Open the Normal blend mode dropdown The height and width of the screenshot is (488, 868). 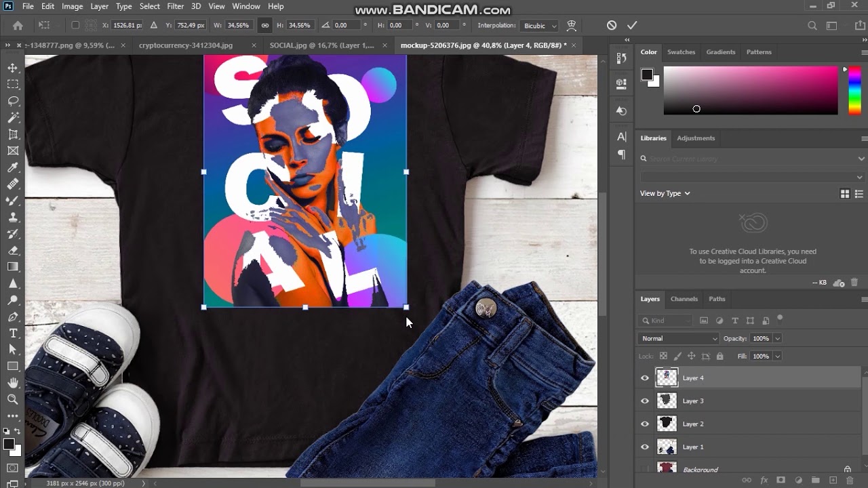[678, 338]
